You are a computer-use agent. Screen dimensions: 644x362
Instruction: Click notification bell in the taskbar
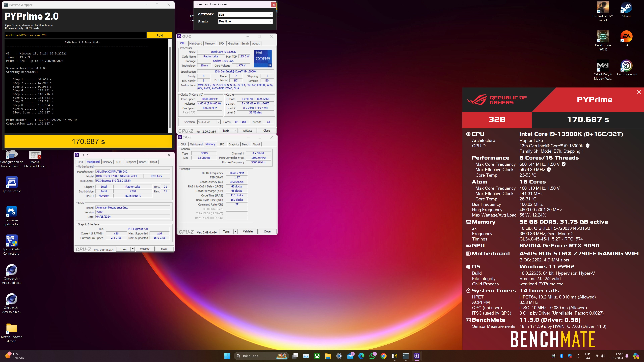(627, 356)
